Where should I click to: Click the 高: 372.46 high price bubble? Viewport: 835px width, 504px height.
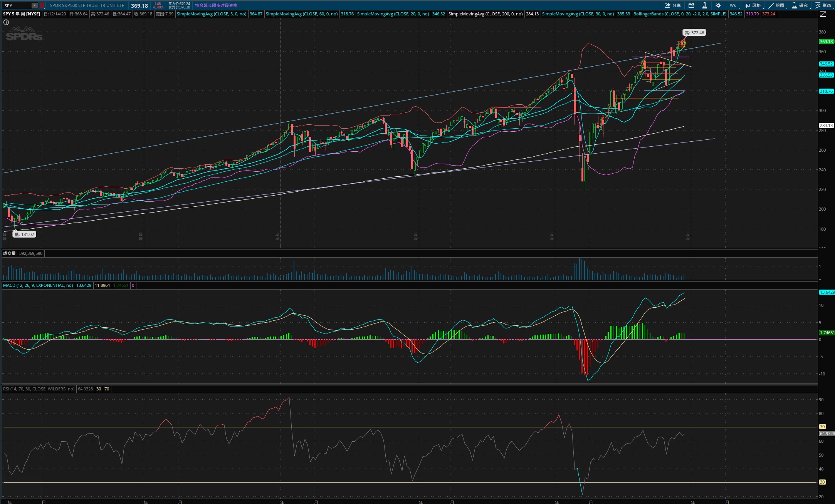point(694,33)
